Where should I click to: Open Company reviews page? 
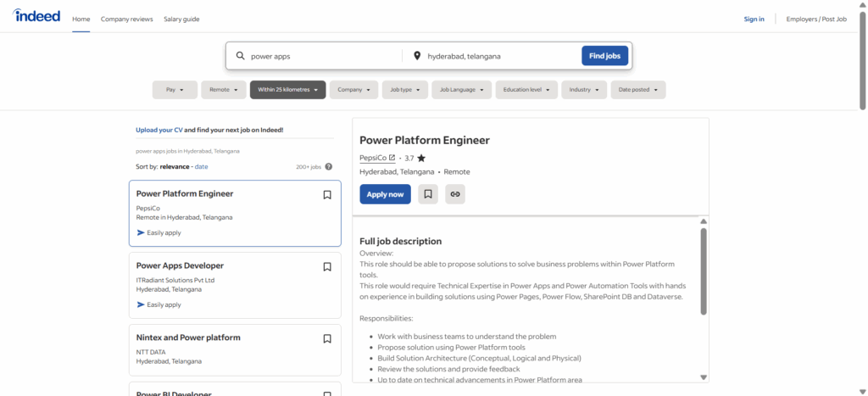tap(127, 19)
